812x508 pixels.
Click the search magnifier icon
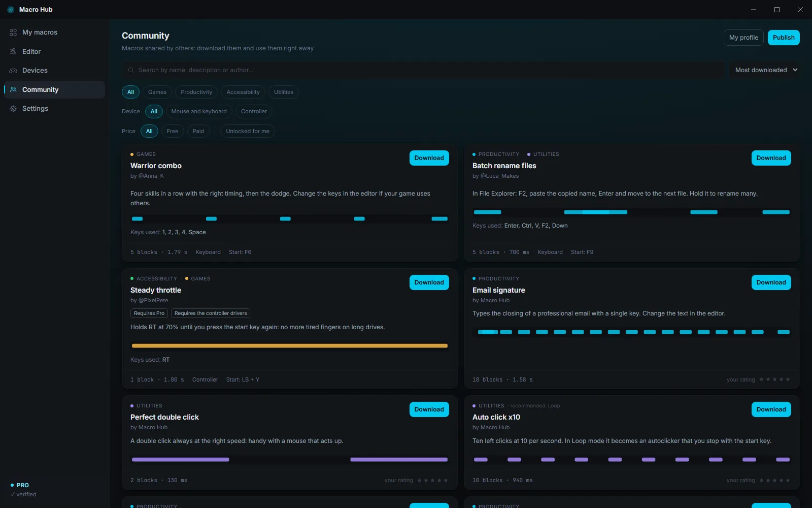click(131, 70)
